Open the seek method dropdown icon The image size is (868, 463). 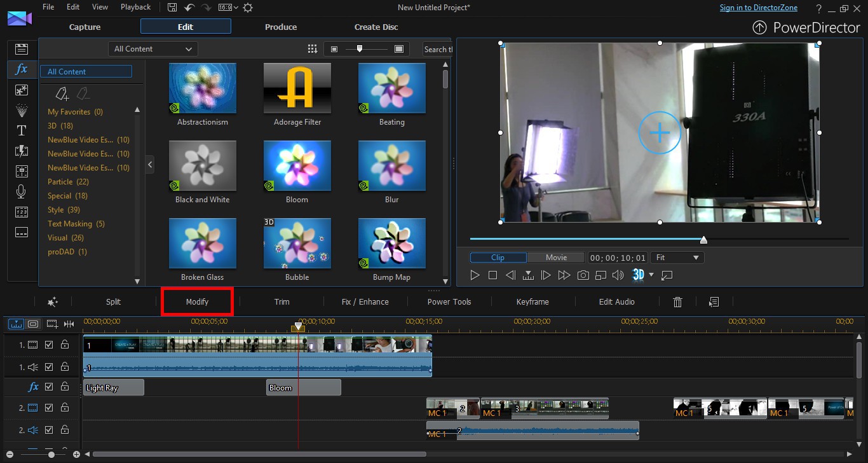528,275
